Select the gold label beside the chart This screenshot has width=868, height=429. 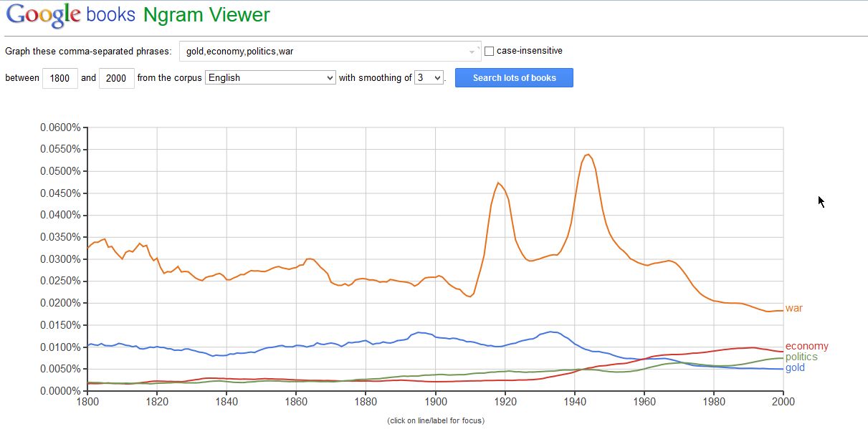pyautogui.click(x=794, y=367)
